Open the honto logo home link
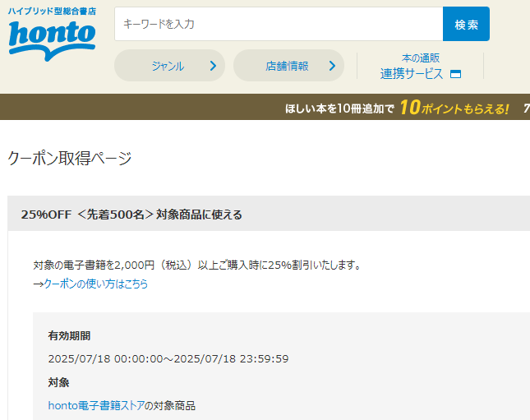530x420 pixels. point(52,40)
